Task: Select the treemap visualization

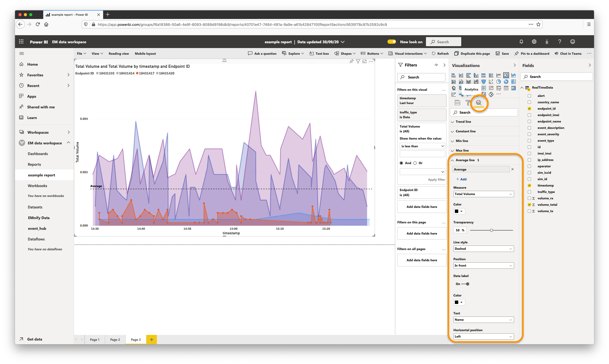Action: tap(514, 82)
